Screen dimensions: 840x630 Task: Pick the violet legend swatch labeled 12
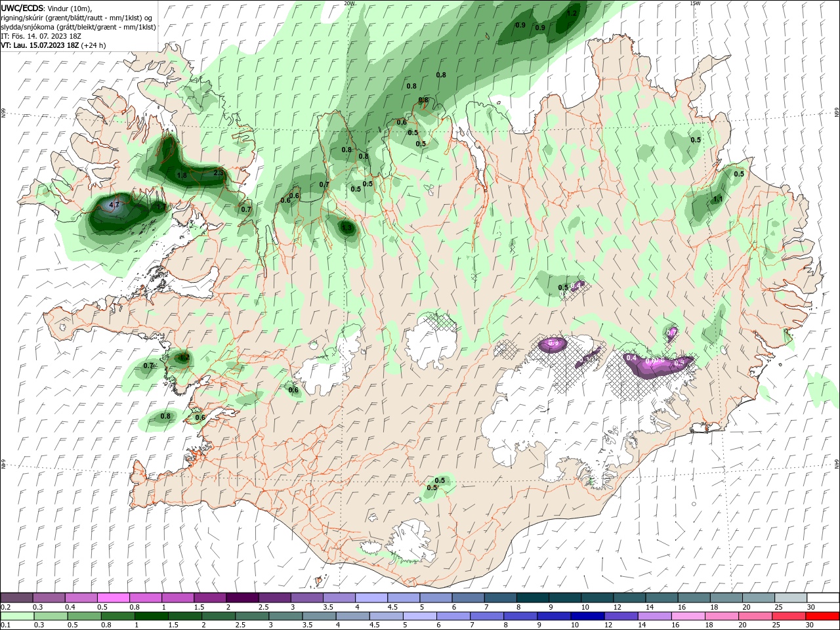click(x=621, y=616)
